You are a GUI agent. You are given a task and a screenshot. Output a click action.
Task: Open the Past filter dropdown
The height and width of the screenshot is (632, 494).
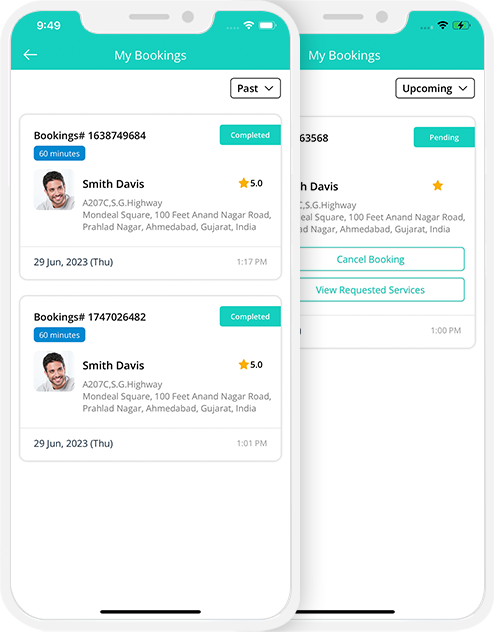[255, 88]
